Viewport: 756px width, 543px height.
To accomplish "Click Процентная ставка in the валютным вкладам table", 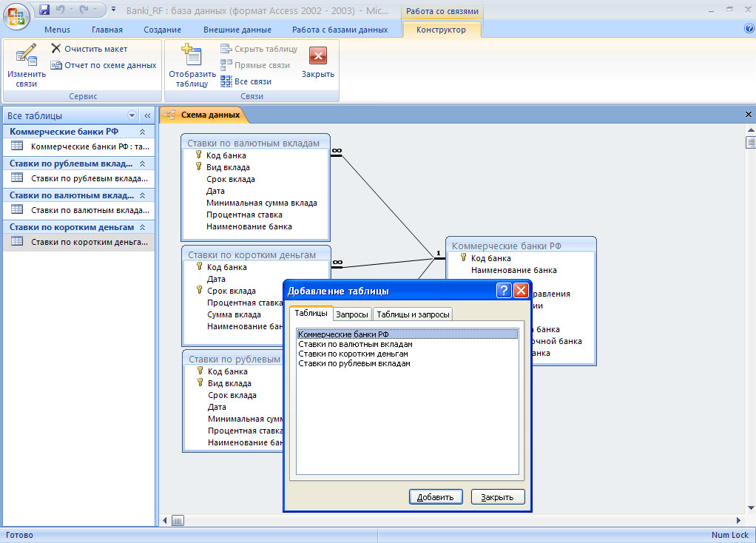I will click(244, 215).
